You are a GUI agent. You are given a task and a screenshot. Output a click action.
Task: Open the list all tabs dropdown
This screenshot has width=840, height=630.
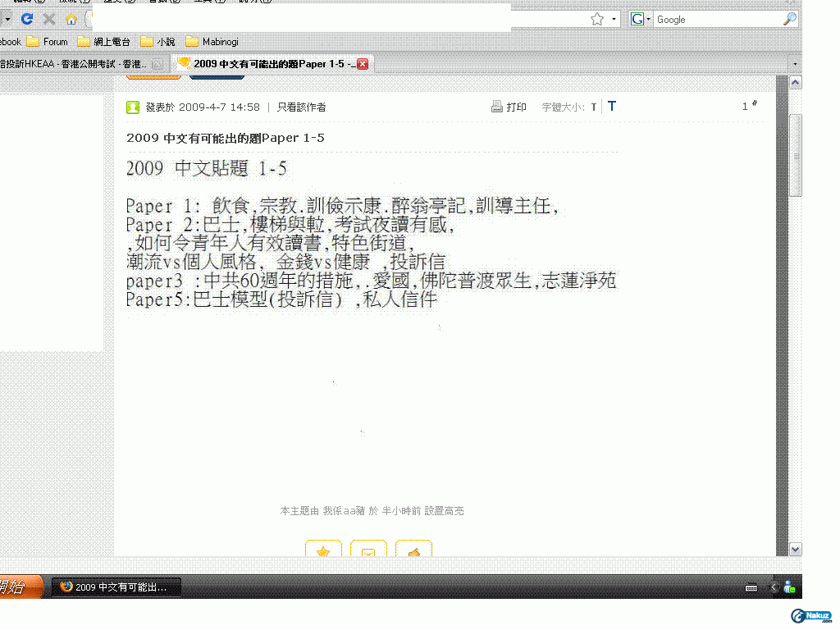pyautogui.click(x=795, y=64)
